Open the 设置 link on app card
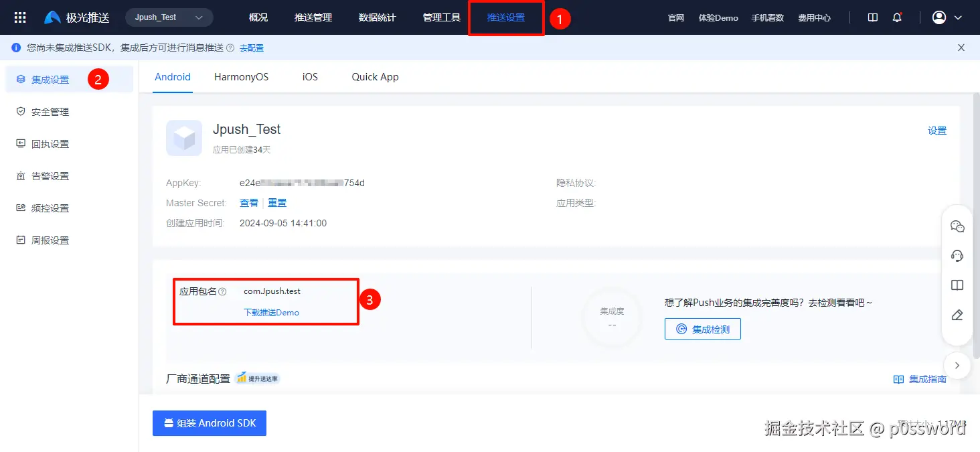 click(x=937, y=131)
